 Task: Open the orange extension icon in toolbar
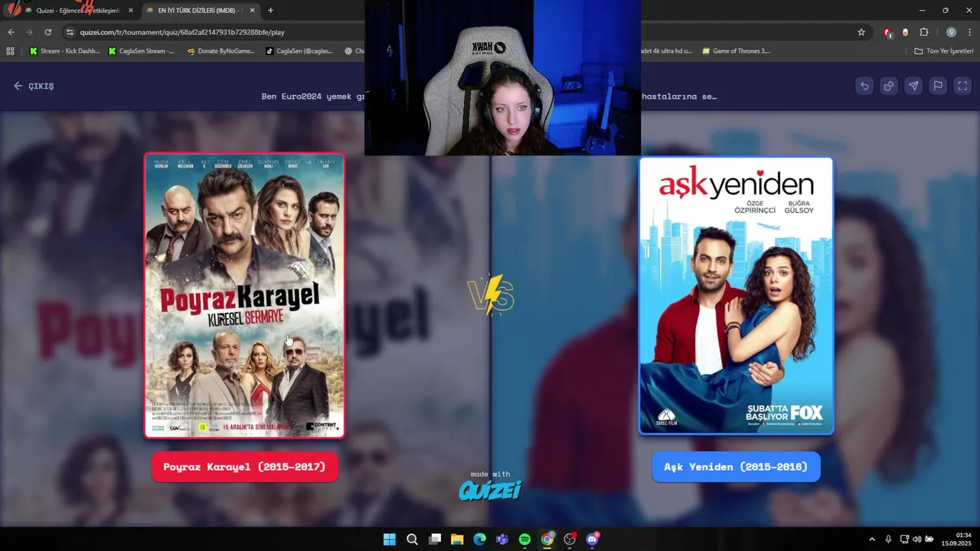(906, 32)
